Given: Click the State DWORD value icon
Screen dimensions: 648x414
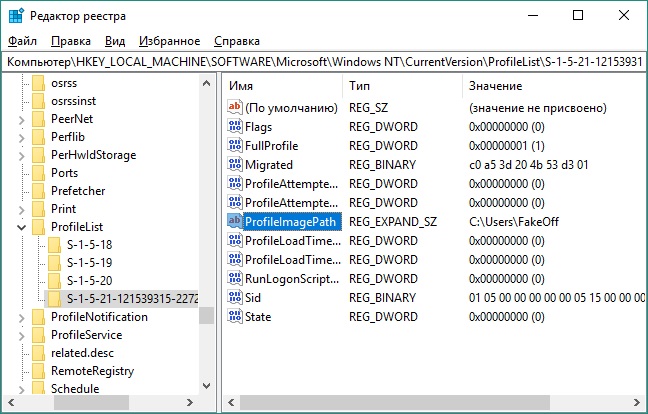Looking at the screenshot, I should click(x=235, y=317).
